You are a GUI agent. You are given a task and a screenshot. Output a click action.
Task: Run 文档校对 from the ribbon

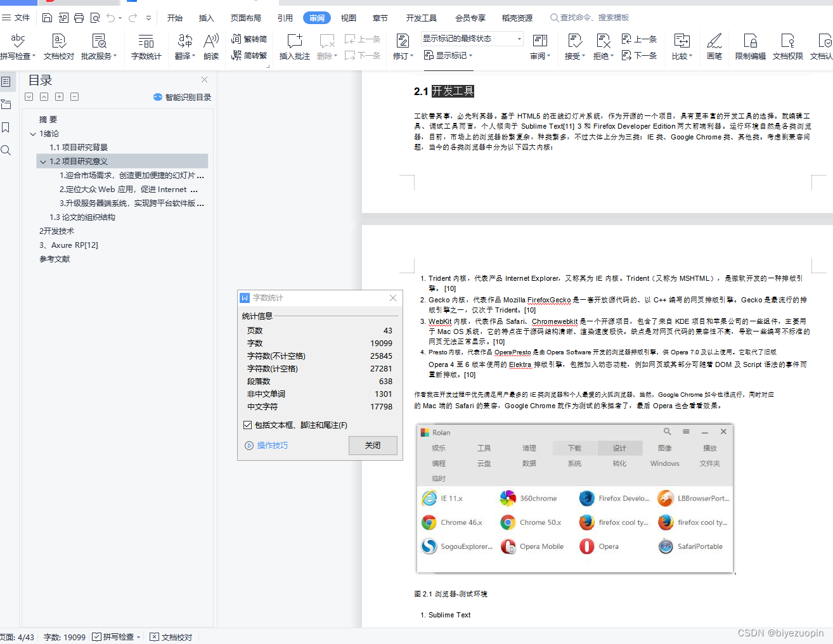[59, 48]
